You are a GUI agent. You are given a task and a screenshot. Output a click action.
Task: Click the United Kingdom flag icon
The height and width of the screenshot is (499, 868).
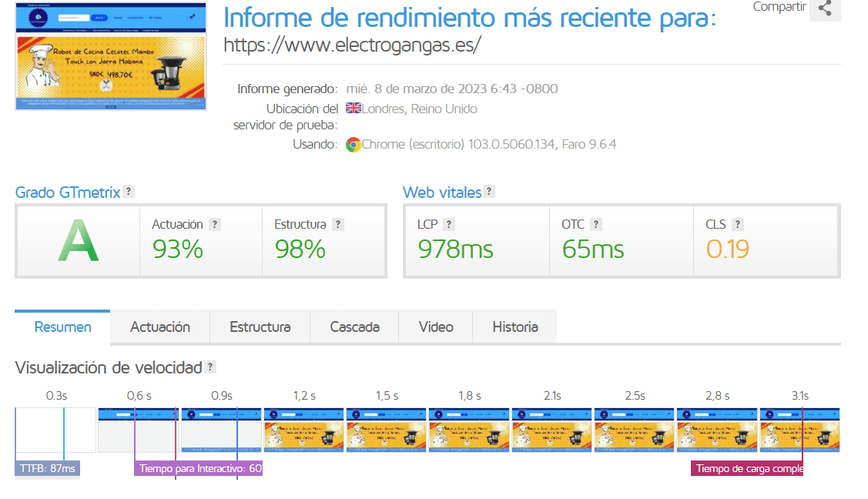pos(354,108)
